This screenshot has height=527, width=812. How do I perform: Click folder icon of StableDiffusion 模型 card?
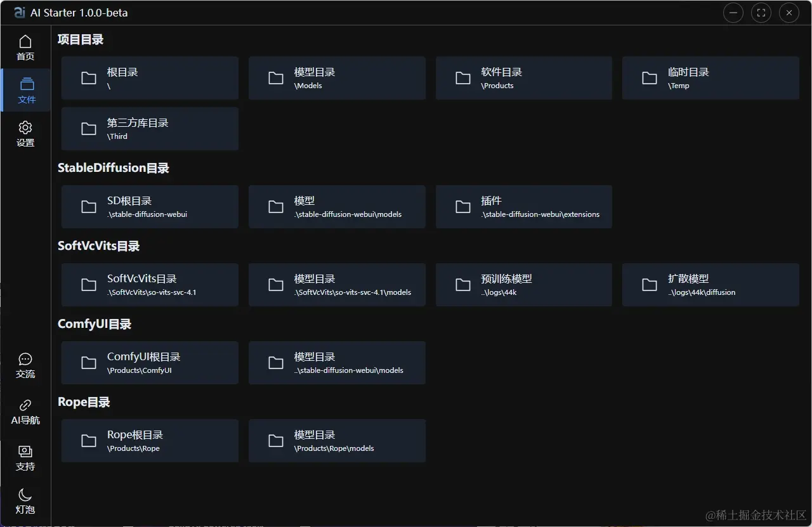[276, 207]
